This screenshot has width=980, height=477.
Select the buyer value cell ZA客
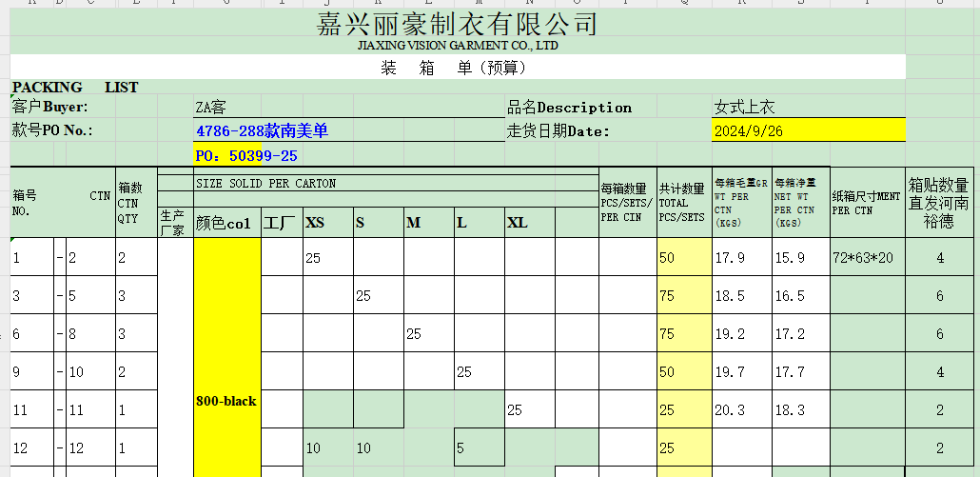click(x=211, y=108)
